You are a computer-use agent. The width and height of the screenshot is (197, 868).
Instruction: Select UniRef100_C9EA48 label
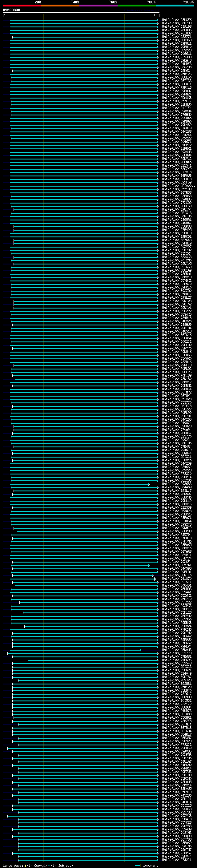tap(177, 60)
